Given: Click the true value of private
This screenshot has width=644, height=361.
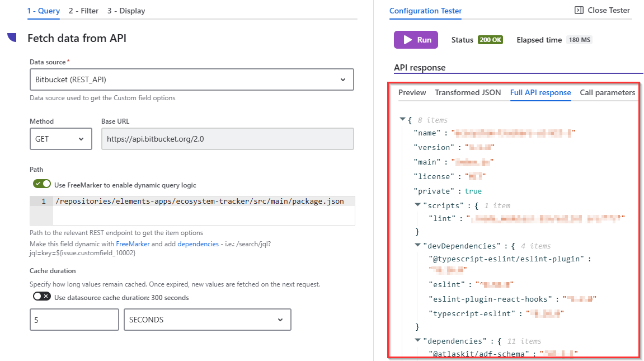Looking at the screenshot, I should pos(473,191).
